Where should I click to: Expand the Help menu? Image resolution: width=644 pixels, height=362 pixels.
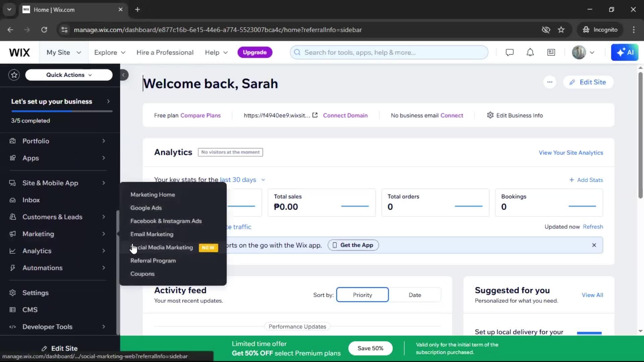(x=216, y=52)
